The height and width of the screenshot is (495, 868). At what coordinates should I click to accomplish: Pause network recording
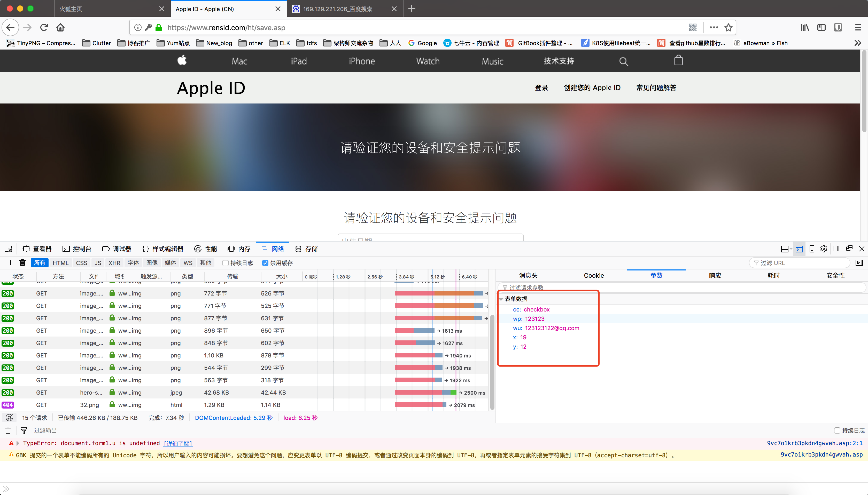(9, 263)
